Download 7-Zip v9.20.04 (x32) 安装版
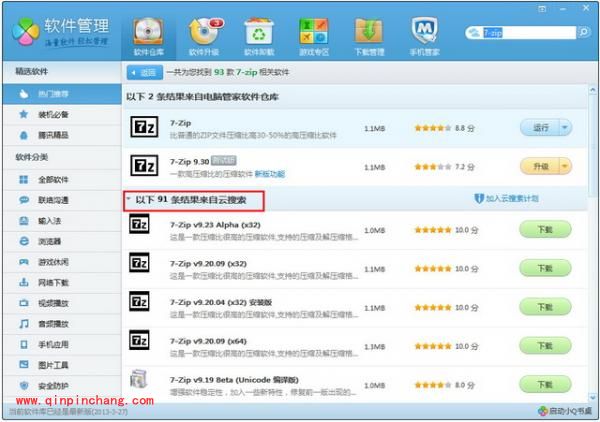 coord(545,307)
